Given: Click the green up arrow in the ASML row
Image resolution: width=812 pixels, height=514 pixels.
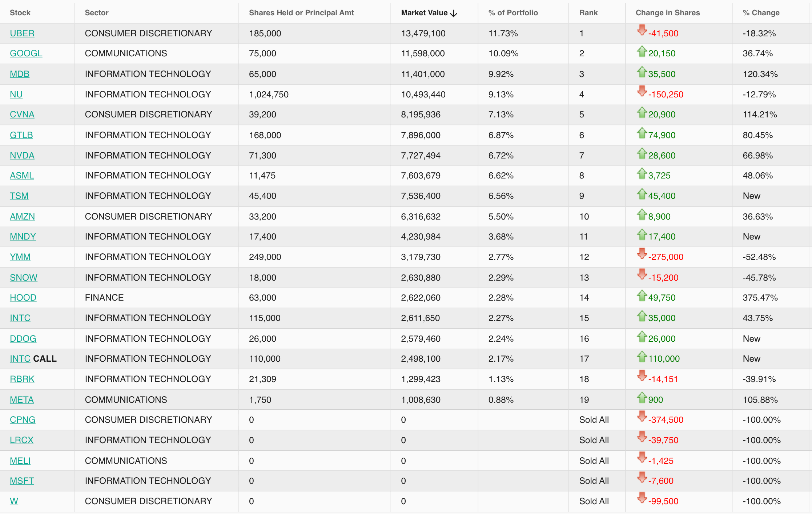Looking at the screenshot, I should tap(642, 173).
